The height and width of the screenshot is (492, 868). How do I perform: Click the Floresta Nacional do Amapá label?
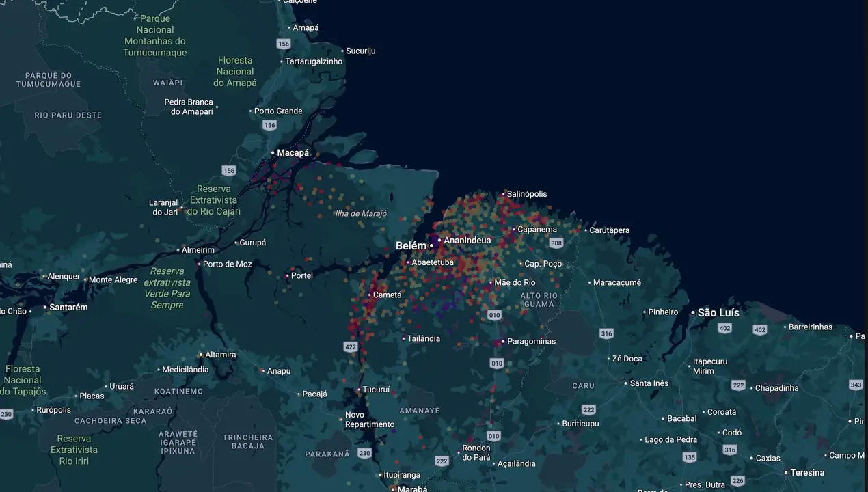coord(235,72)
